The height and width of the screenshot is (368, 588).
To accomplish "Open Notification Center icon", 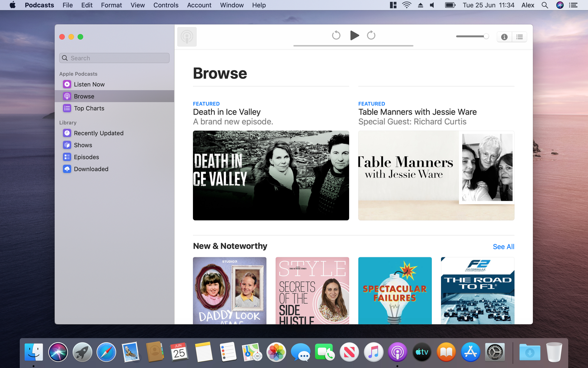I will [573, 5].
